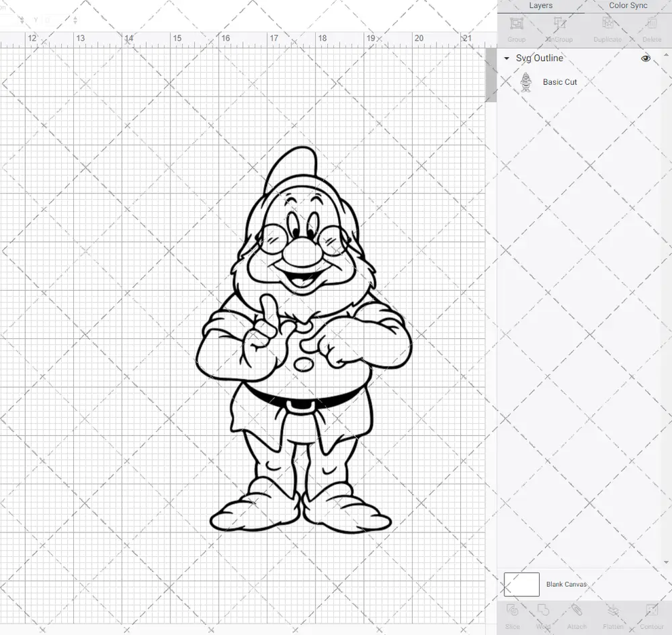Select the Layers tab

[x=540, y=5]
